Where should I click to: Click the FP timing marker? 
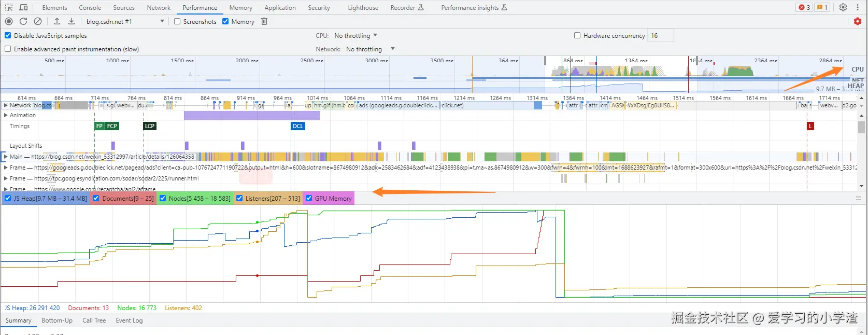coord(99,126)
